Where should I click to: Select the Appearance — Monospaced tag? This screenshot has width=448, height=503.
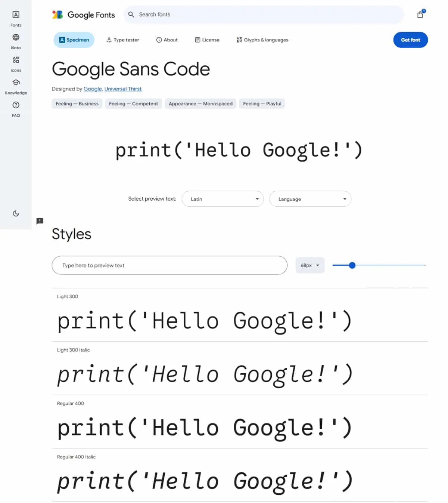(200, 104)
